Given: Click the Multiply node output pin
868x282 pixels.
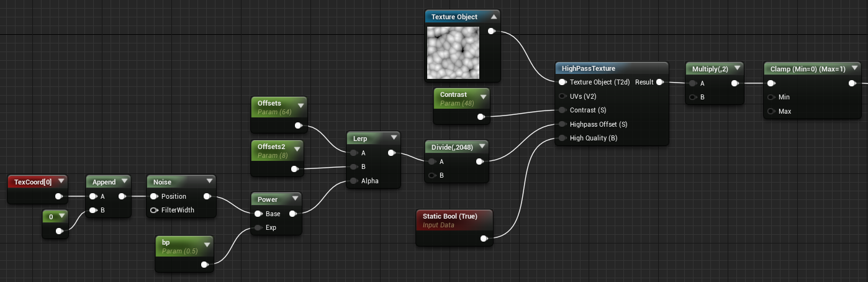Looking at the screenshot, I should coord(735,83).
